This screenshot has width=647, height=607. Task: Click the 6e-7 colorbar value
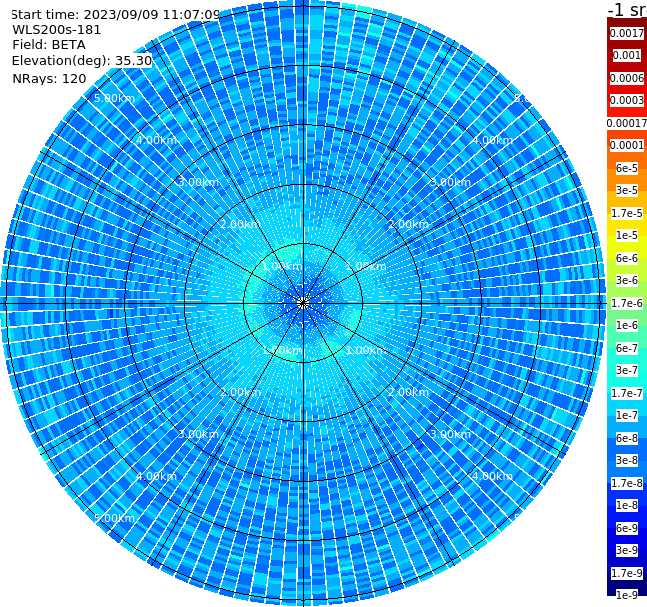[x=627, y=348]
